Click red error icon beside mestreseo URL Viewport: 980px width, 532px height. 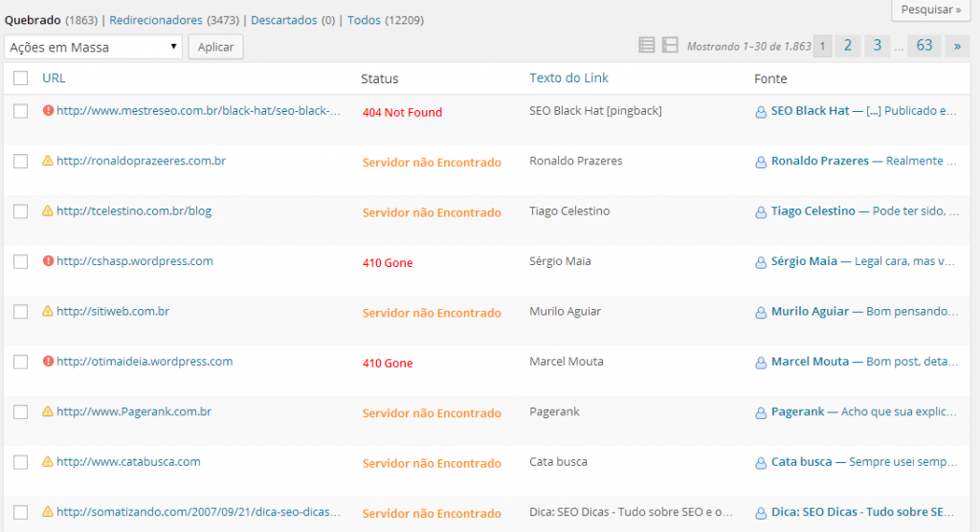tap(48, 110)
